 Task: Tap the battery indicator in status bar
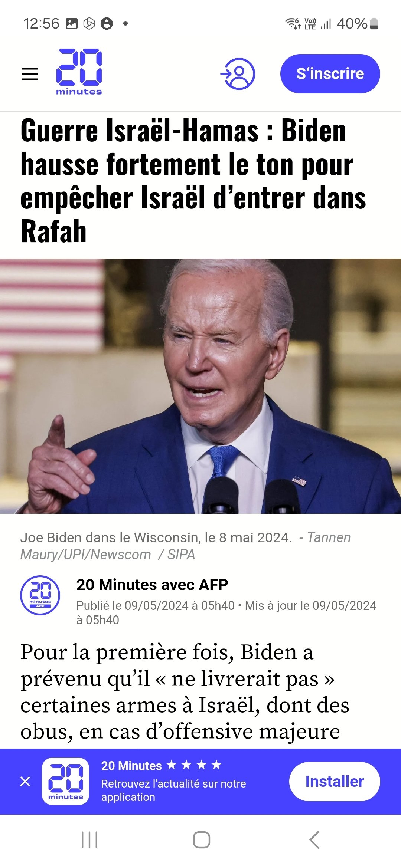click(x=374, y=24)
